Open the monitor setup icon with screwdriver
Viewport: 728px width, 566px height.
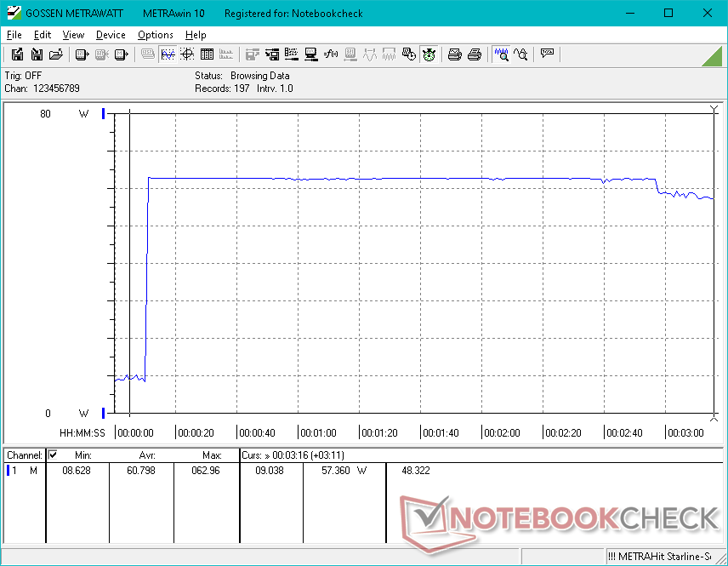coord(311,54)
